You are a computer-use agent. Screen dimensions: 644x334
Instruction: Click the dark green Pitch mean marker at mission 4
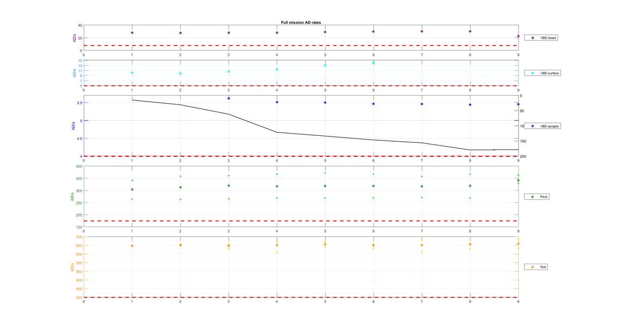click(277, 186)
